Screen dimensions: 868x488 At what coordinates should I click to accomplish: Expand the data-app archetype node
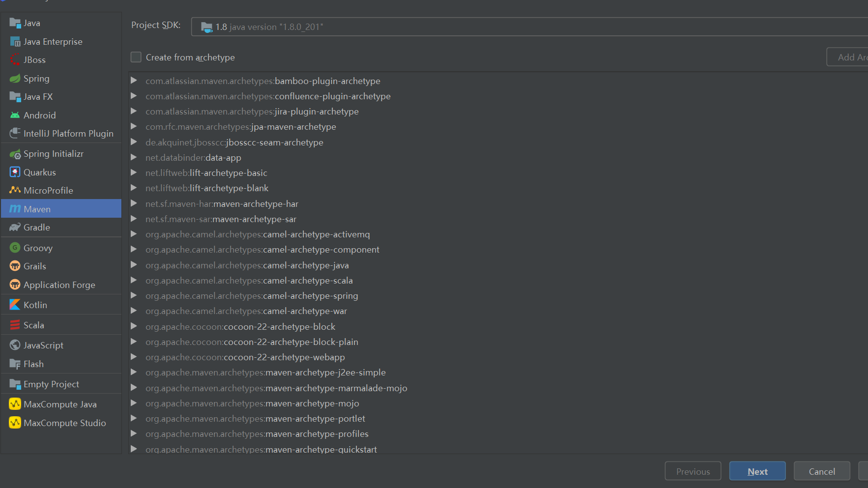click(134, 157)
